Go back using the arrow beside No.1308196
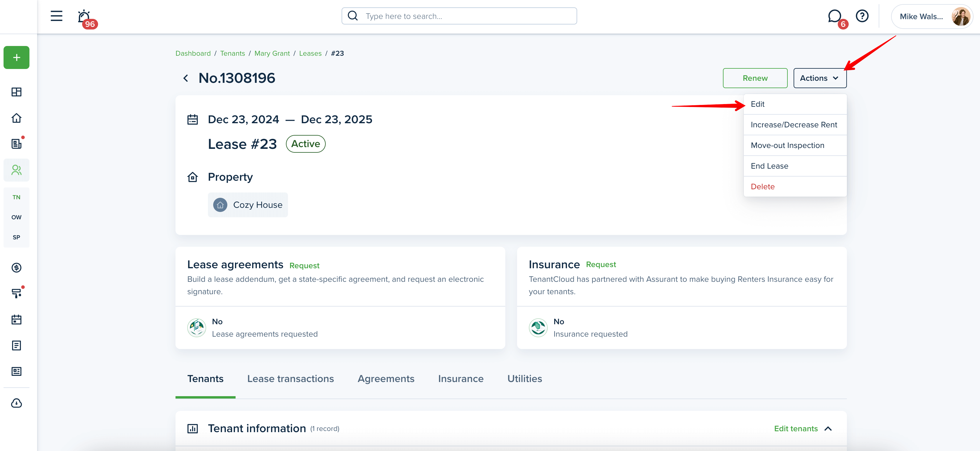The image size is (980, 451). click(x=186, y=78)
